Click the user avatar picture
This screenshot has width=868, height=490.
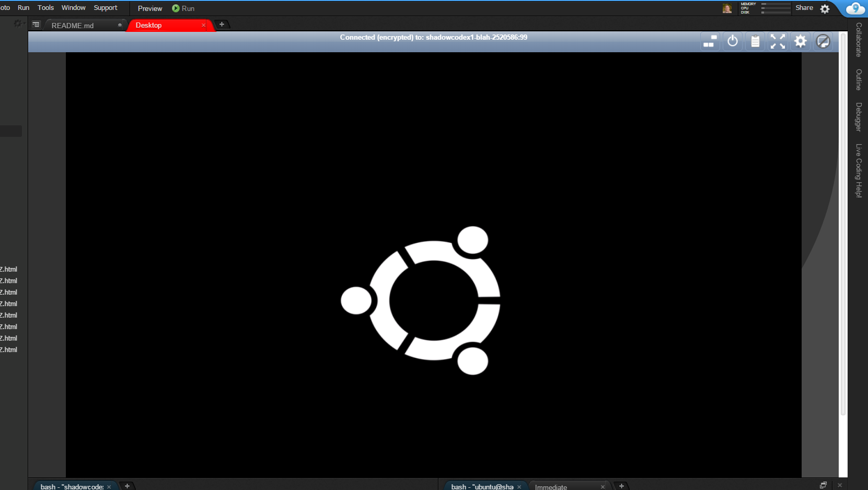click(727, 8)
